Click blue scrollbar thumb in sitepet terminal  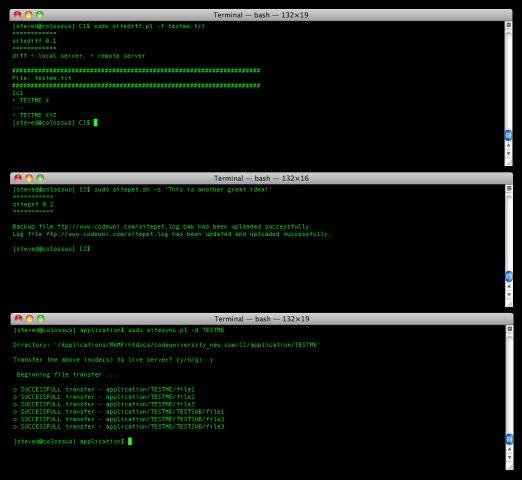pyautogui.click(x=509, y=276)
